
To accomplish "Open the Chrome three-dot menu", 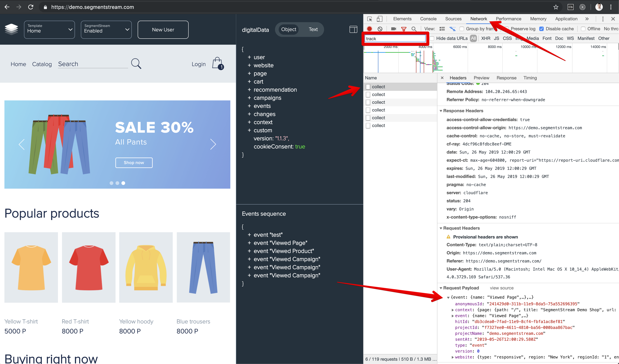I will tap(611, 7).
